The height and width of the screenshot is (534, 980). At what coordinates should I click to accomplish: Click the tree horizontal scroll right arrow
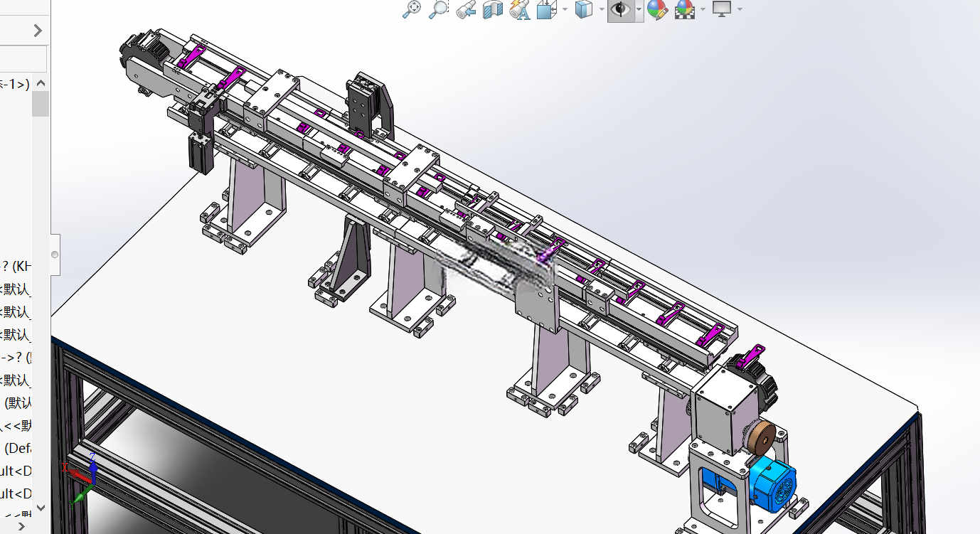pyautogui.click(x=21, y=526)
